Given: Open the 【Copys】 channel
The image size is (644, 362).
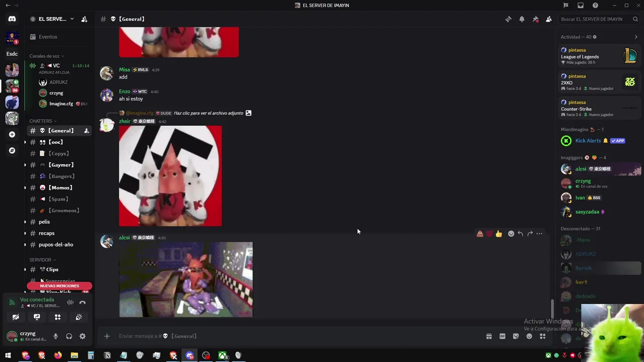Looking at the screenshot, I should click(x=59, y=153).
